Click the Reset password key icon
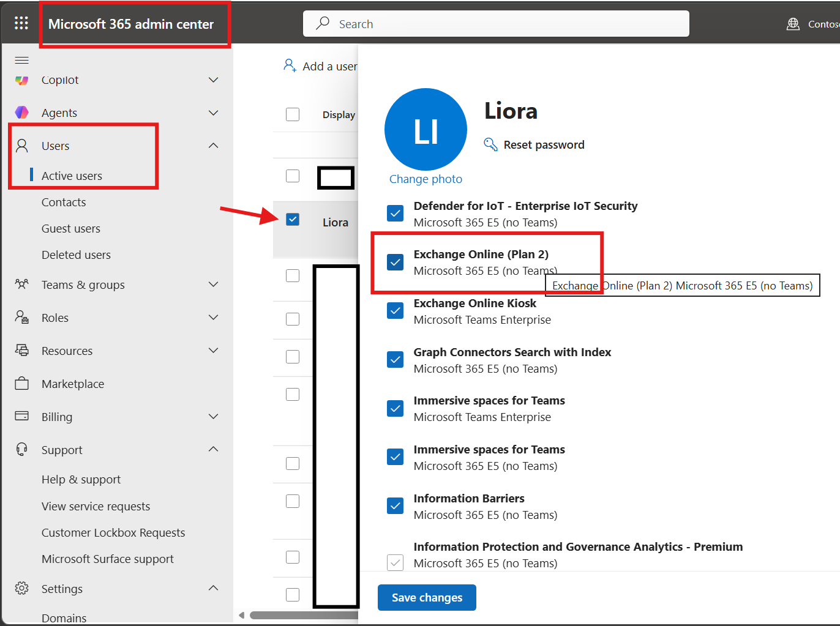 [490, 144]
